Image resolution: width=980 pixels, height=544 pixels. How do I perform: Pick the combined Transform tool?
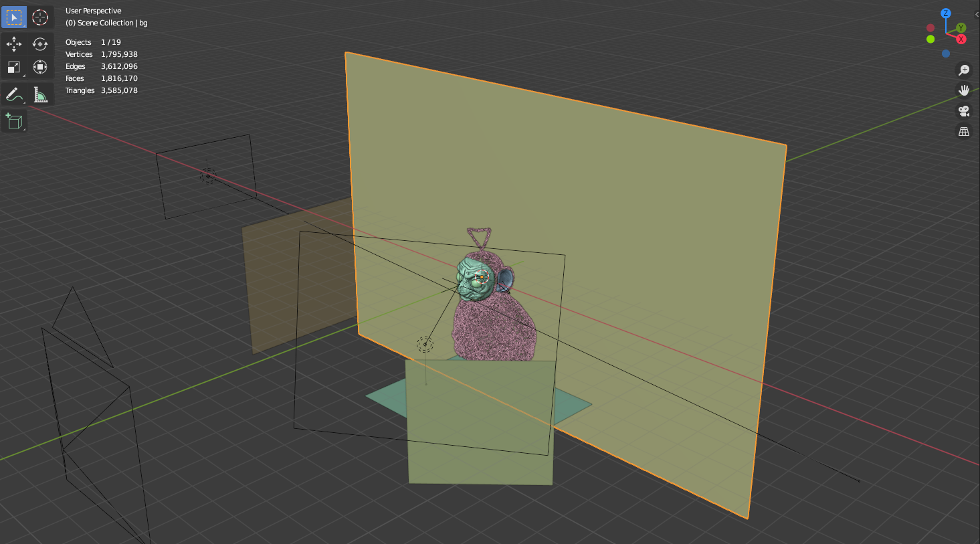tap(40, 67)
